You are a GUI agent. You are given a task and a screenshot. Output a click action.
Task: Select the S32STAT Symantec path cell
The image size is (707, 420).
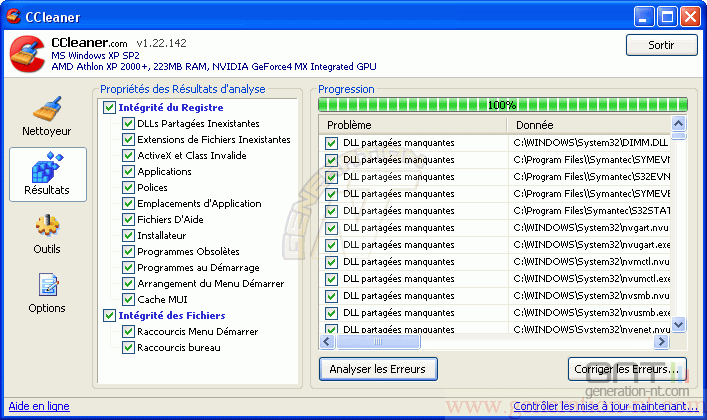[x=591, y=211]
